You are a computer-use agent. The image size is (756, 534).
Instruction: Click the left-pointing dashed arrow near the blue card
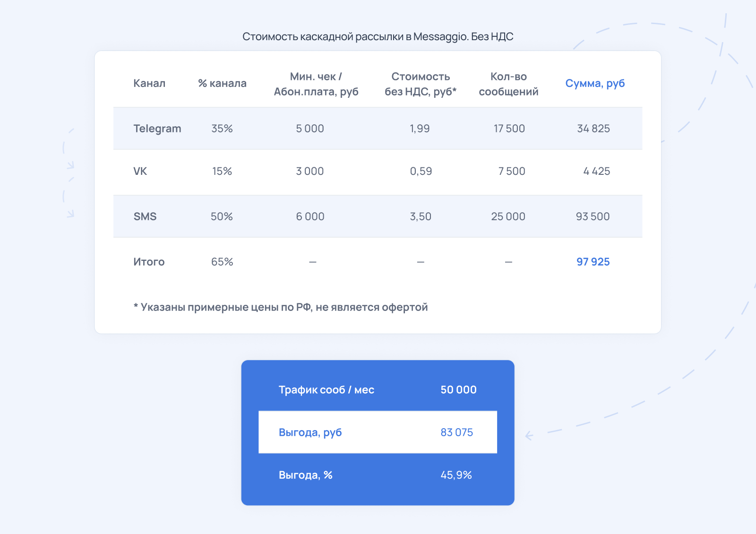coord(530,435)
